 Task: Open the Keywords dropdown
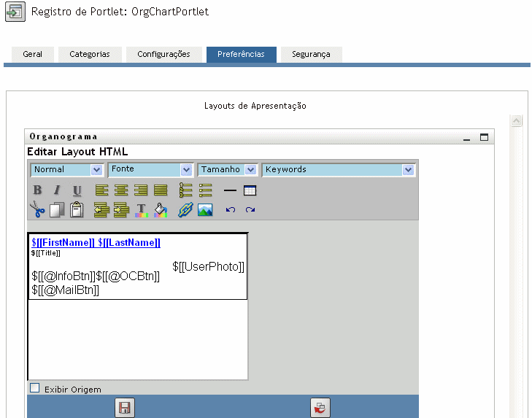[339, 170]
